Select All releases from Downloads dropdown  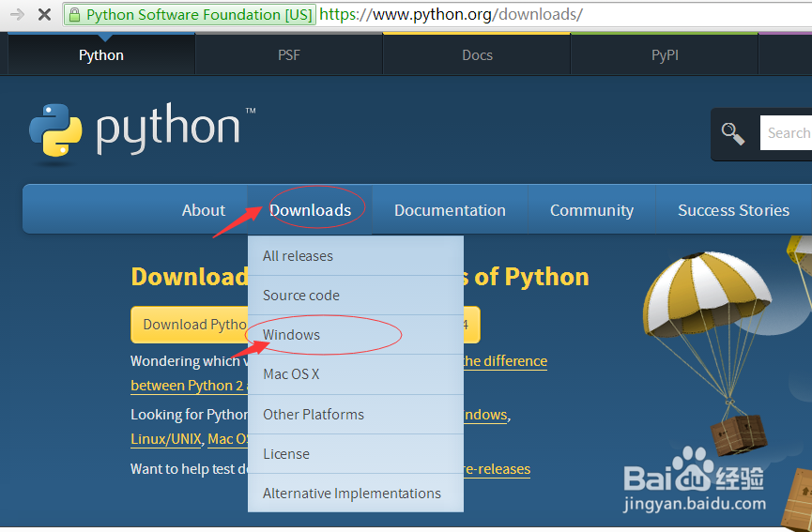tap(356, 255)
